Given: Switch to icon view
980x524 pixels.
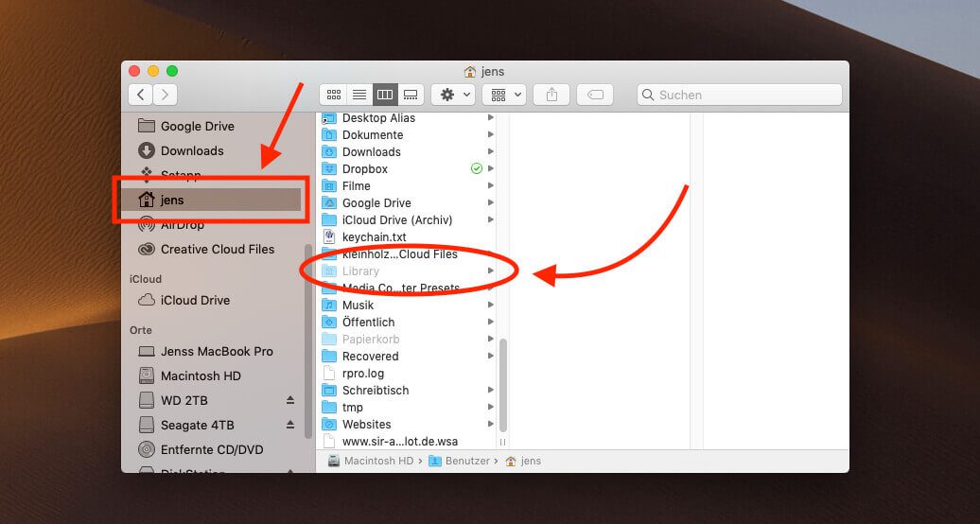Looking at the screenshot, I should (334, 95).
